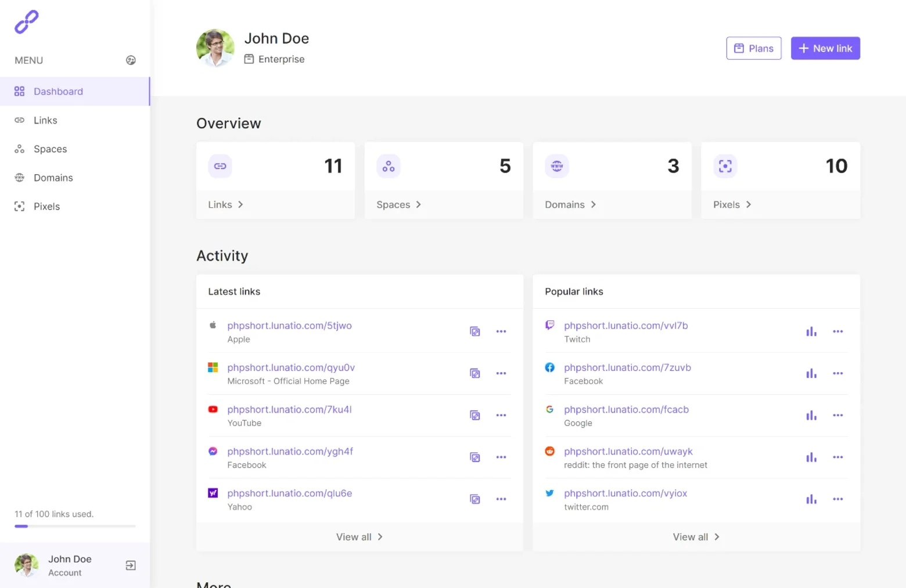Toggle the dark mode icon beside MENU
The height and width of the screenshot is (588, 906).
click(131, 60)
